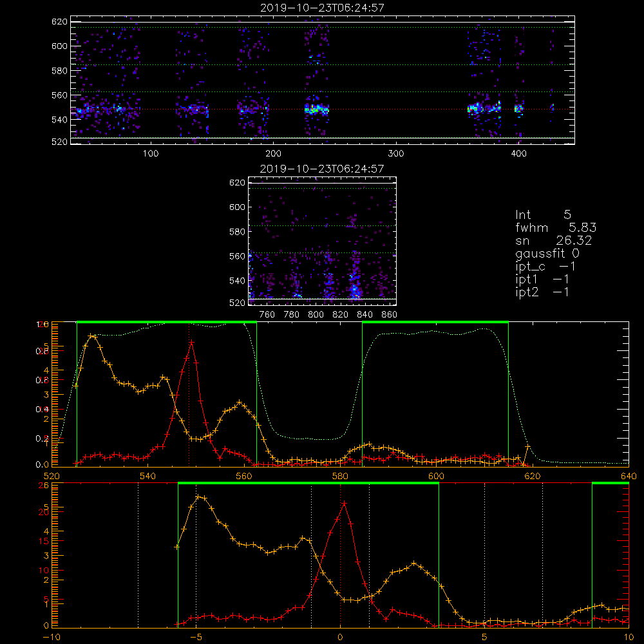Click x-axis label 640 of upper line plot
The height and width of the screenshot is (644, 644).
click(629, 477)
